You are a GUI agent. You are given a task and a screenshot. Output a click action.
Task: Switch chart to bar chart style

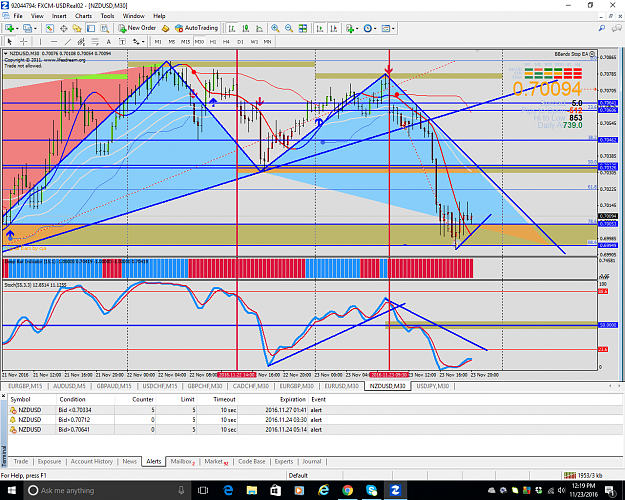pos(232,28)
